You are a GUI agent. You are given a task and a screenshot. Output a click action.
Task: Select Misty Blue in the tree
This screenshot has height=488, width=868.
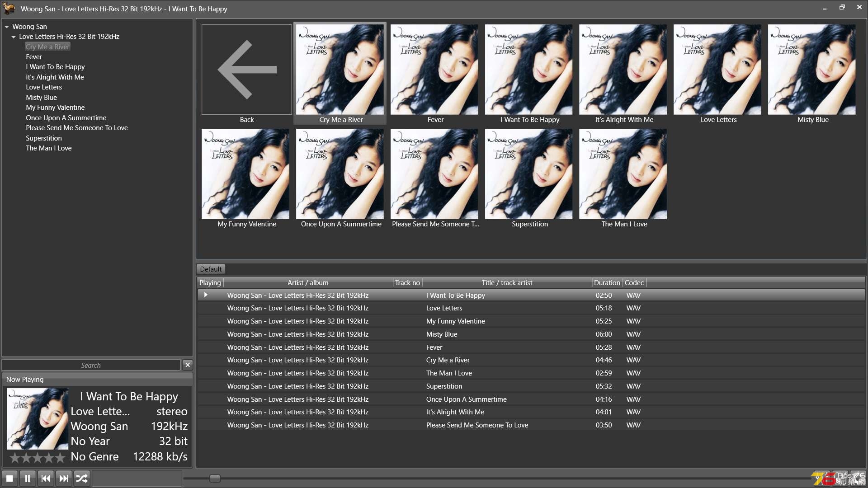click(x=41, y=98)
